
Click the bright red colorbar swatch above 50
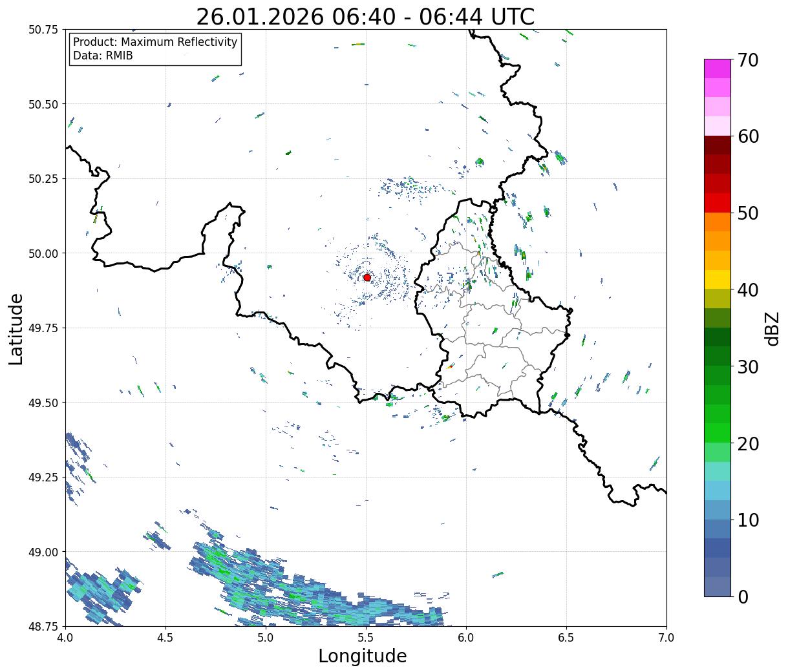pos(718,203)
